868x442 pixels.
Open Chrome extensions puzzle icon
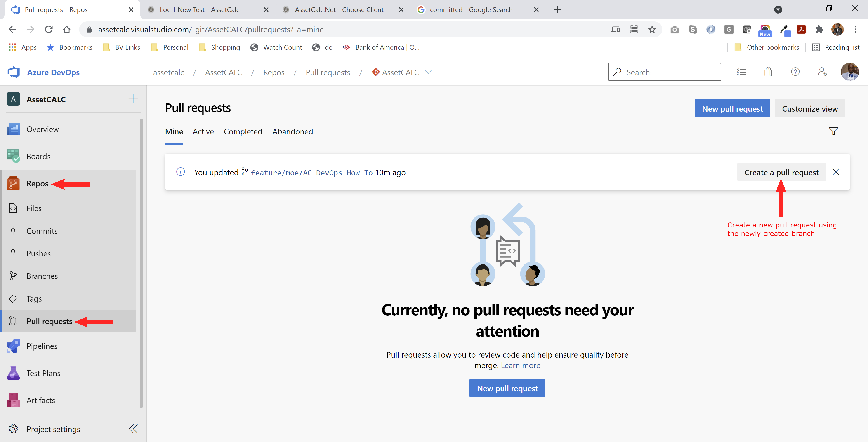pyautogui.click(x=819, y=30)
